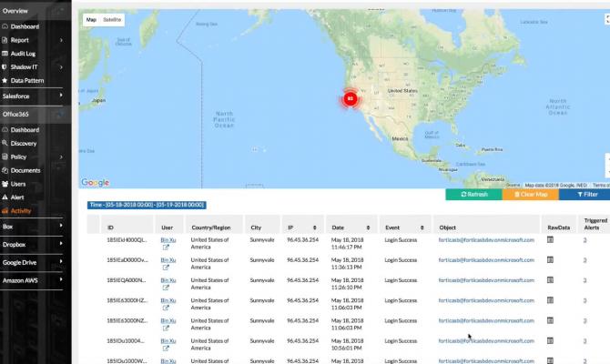Open RawData icon for 11:36:13 PM login
This screenshot has width=610, height=364.
(x=550, y=259)
